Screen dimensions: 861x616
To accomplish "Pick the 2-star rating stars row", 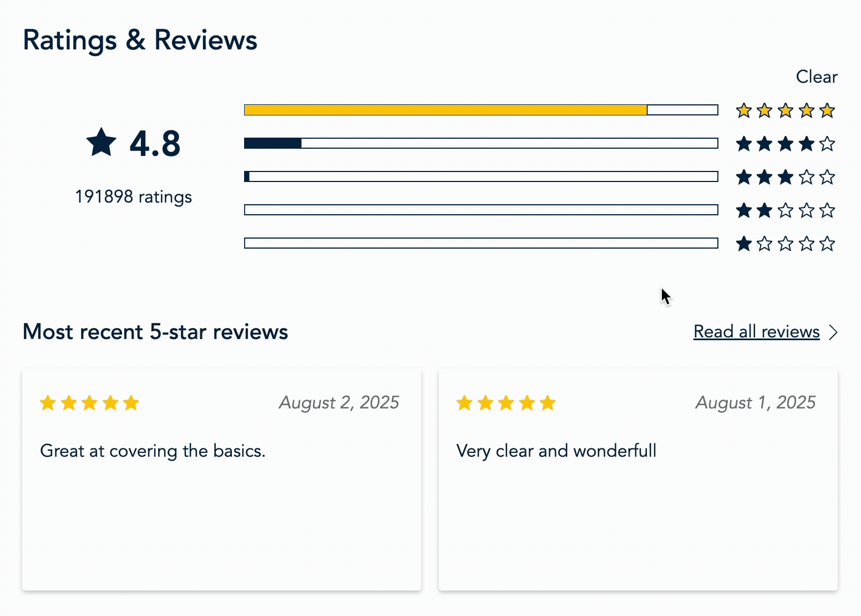I will tap(785, 210).
